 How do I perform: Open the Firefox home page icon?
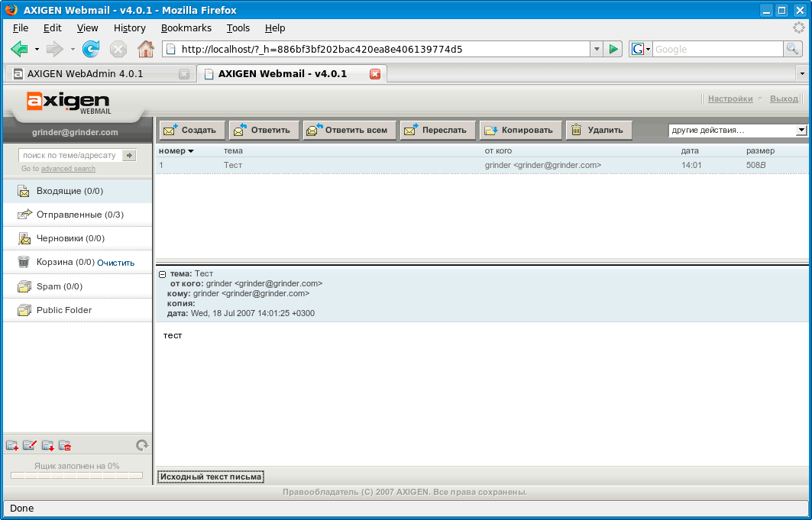(x=145, y=49)
